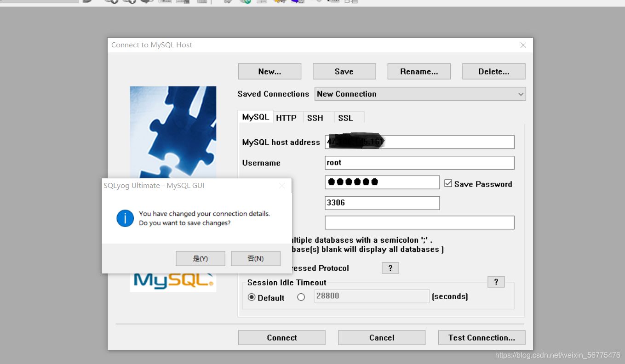625x364 pixels.
Task: Select the Default timeout radio button
Action: [x=252, y=297]
